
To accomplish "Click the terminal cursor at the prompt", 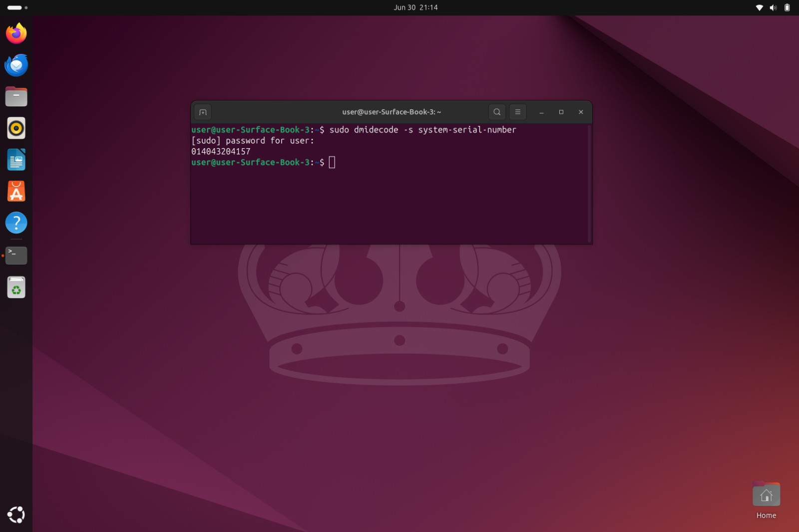I will click(332, 162).
